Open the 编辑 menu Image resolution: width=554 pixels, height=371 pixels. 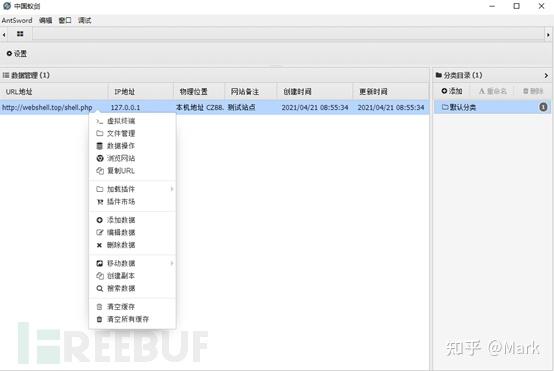[x=46, y=20]
